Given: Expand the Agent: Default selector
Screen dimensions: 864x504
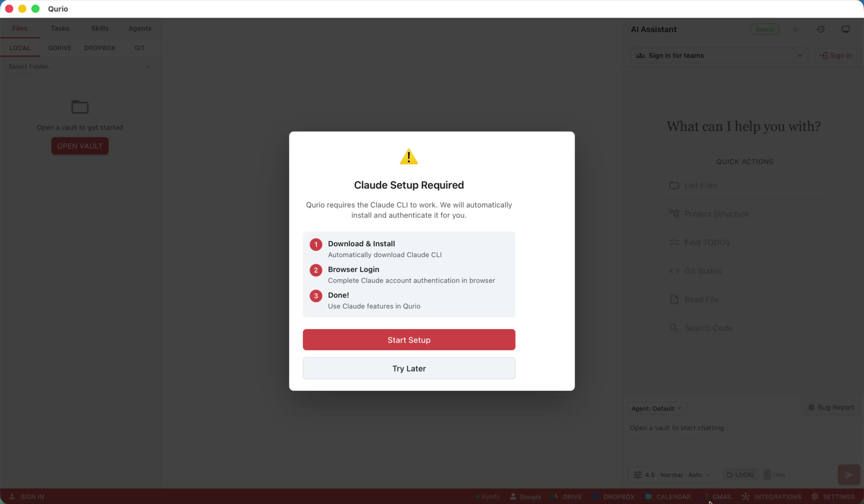Looking at the screenshot, I should [656, 408].
